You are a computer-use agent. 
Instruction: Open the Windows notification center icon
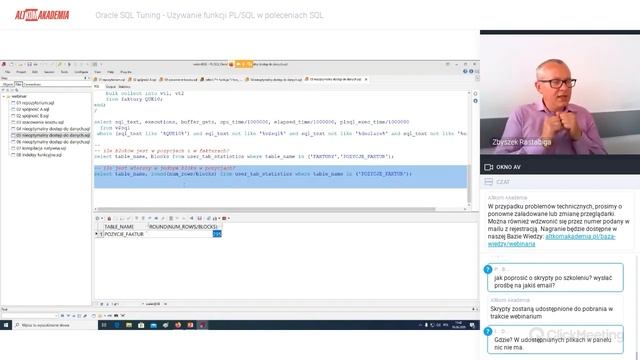point(472,325)
